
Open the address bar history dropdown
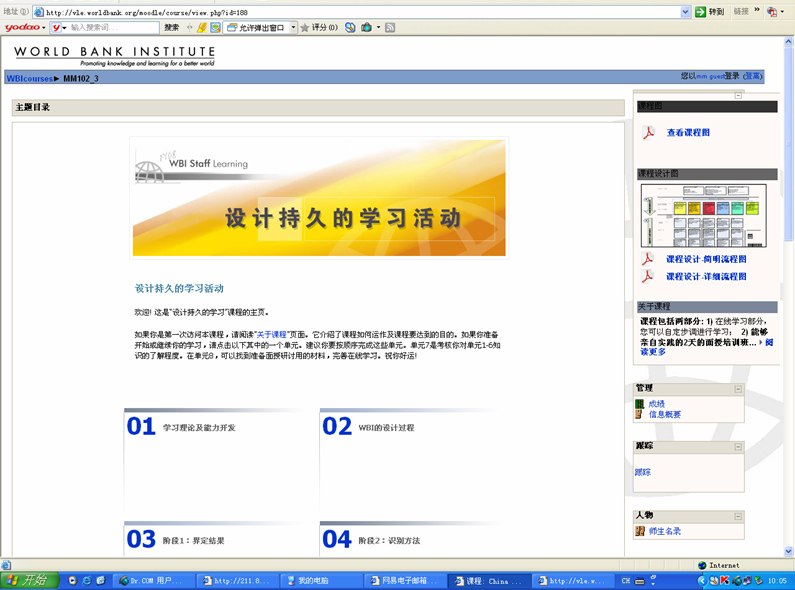[x=685, y=12]
